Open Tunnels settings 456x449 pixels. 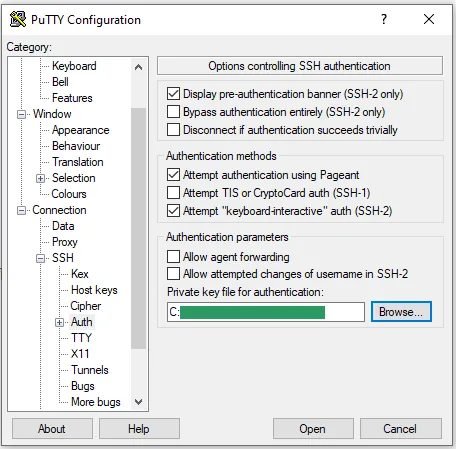[x=90, y=370]
